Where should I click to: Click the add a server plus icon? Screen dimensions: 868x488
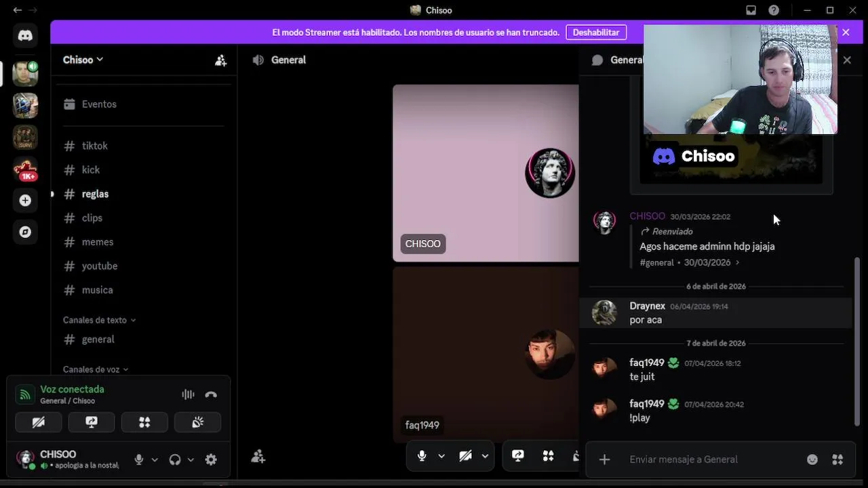(x=25, y=201)
